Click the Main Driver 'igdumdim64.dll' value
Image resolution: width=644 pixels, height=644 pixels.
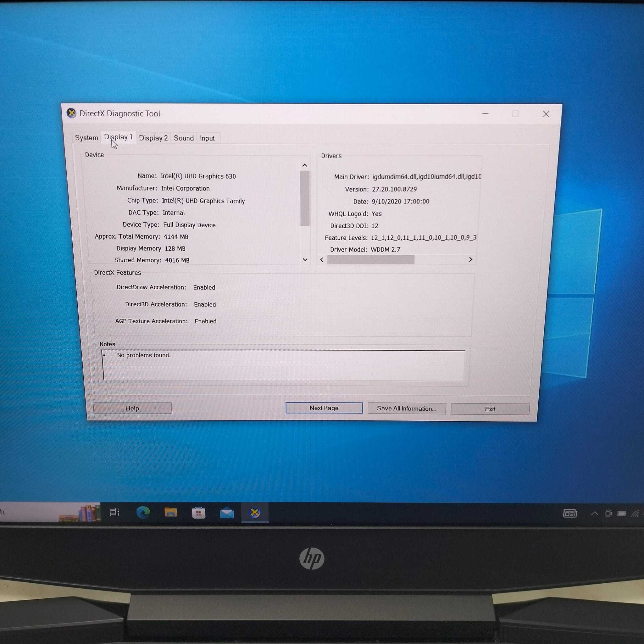(x=426, y=177)
